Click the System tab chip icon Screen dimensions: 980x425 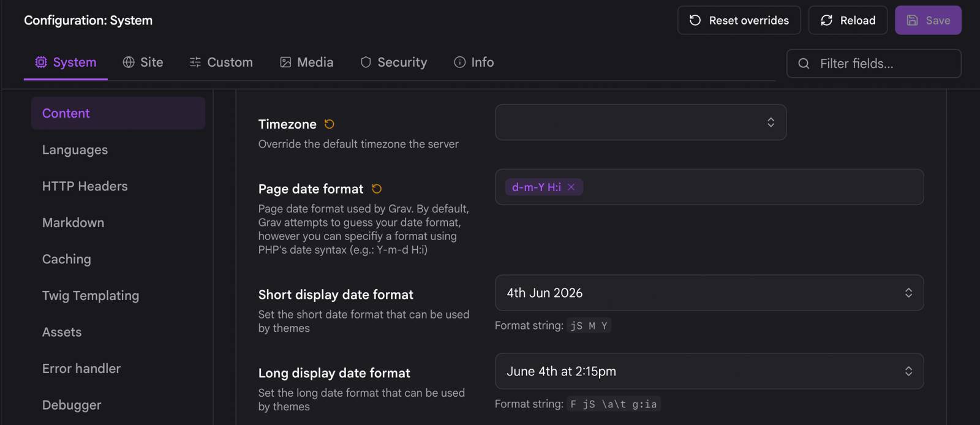point(41,62)
